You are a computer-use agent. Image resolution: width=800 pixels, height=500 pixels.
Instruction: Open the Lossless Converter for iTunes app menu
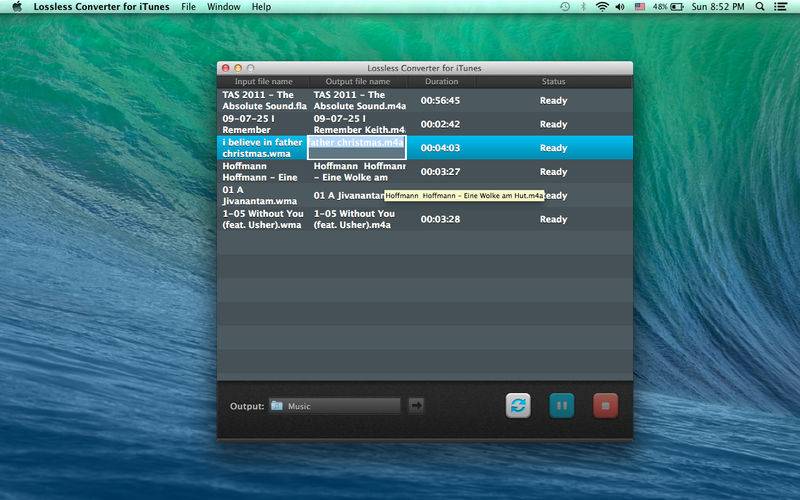coord(102,7)
